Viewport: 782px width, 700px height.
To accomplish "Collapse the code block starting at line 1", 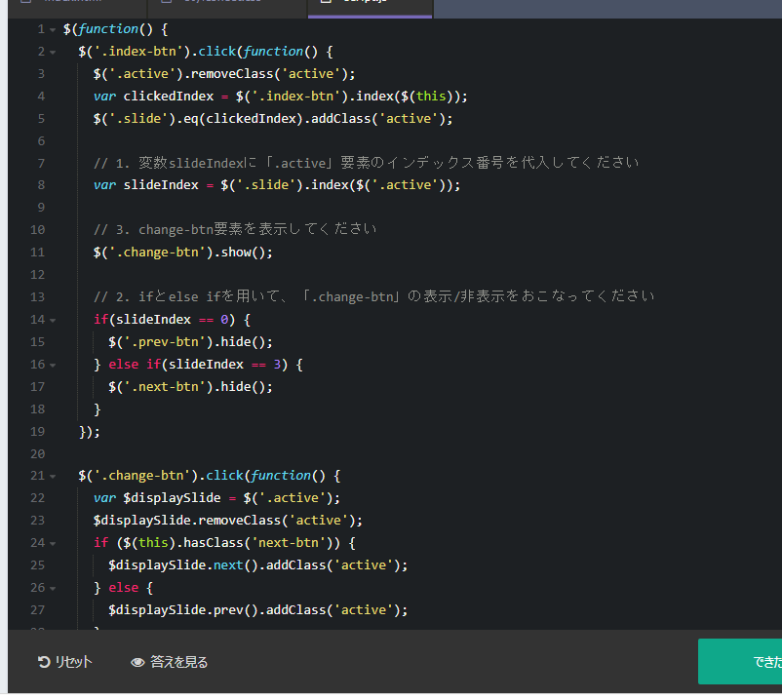I will coord(53,28).
